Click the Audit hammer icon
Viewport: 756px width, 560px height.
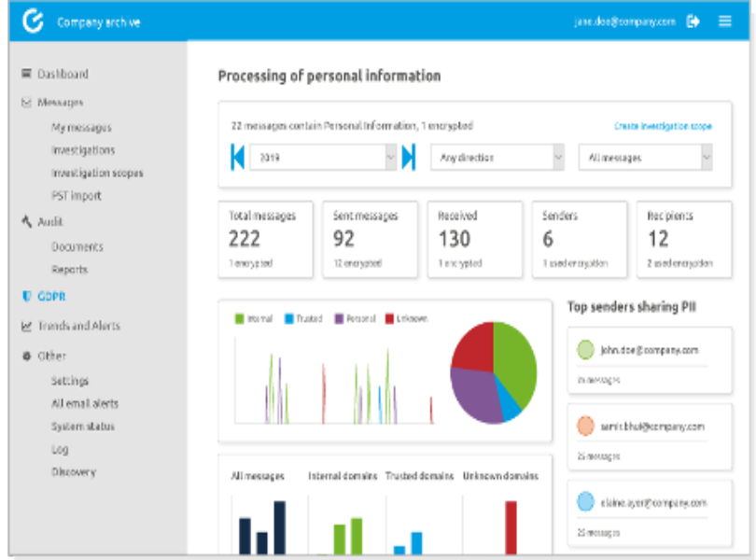pyautogui.click(x=26, y=221)
